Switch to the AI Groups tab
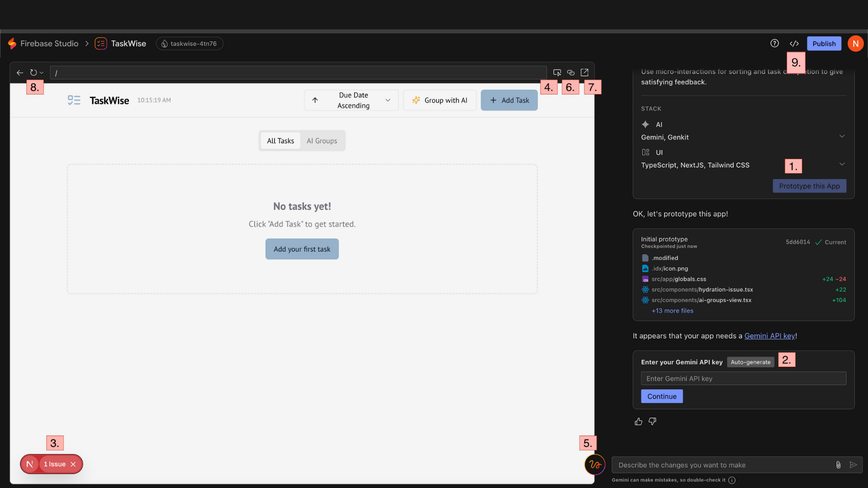The width and height of the screenshot is (868, 488). [322, 141]
